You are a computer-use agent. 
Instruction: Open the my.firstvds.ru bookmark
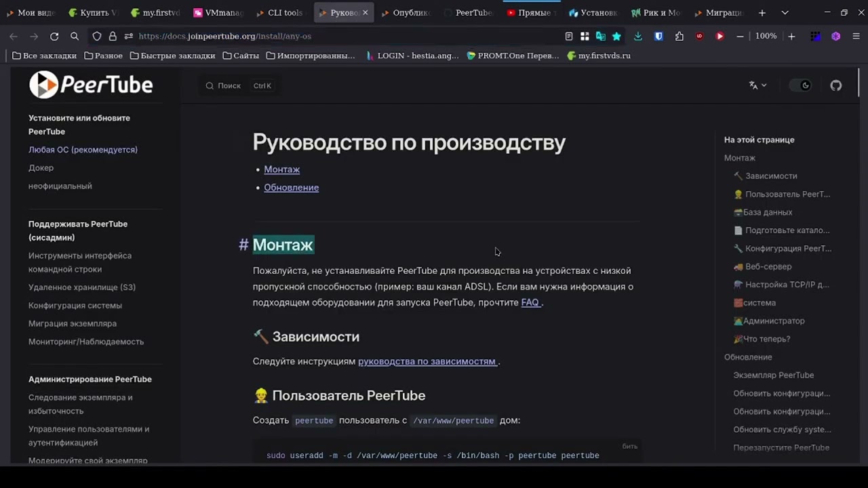[599, 56]
